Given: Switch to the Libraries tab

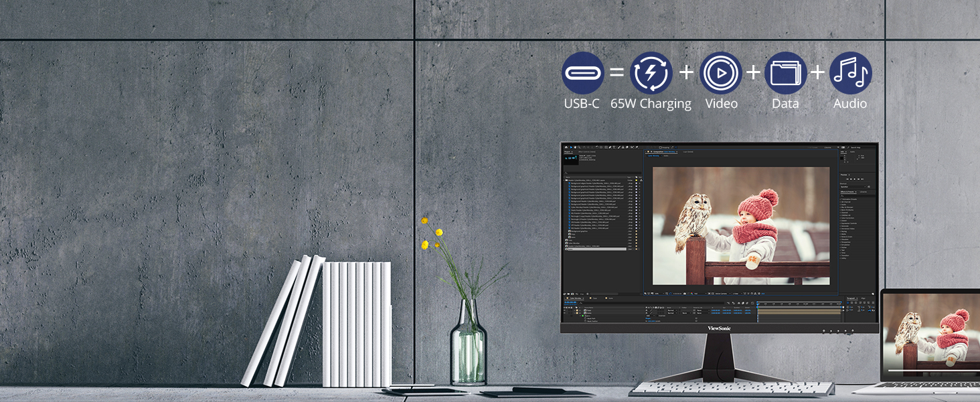Looking at the screenshot, I should (x=863, y=192).
